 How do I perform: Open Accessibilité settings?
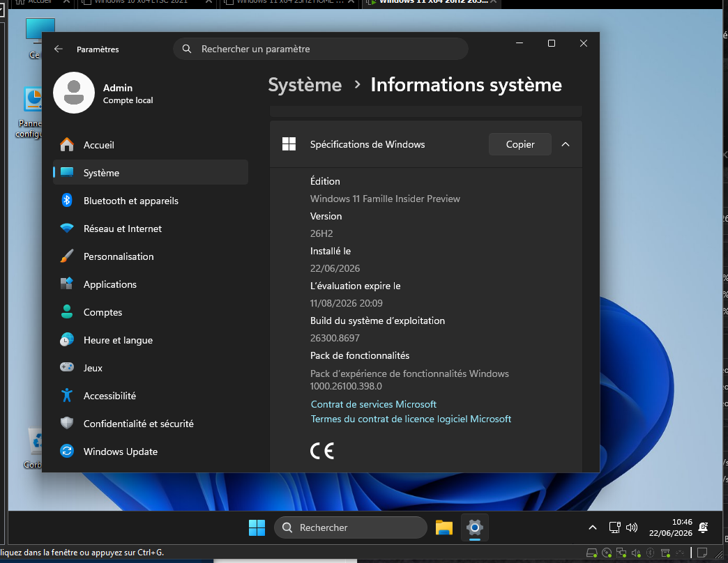coord(151,396)
